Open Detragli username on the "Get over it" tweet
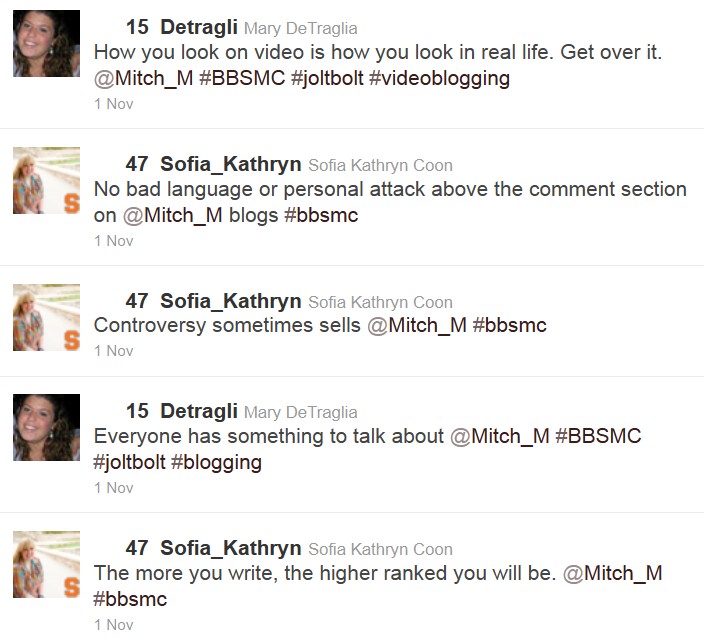 [x=198, y=28]
